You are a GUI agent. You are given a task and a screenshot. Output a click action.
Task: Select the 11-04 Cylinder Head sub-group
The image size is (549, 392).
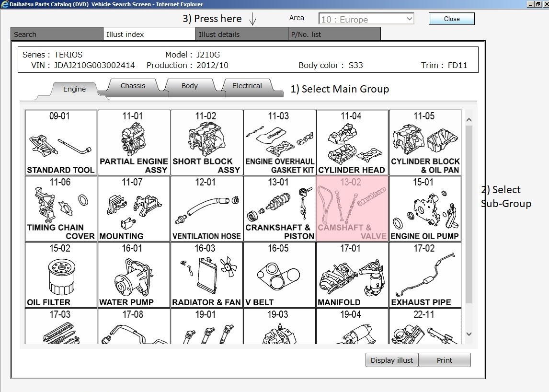click(352, 143)
